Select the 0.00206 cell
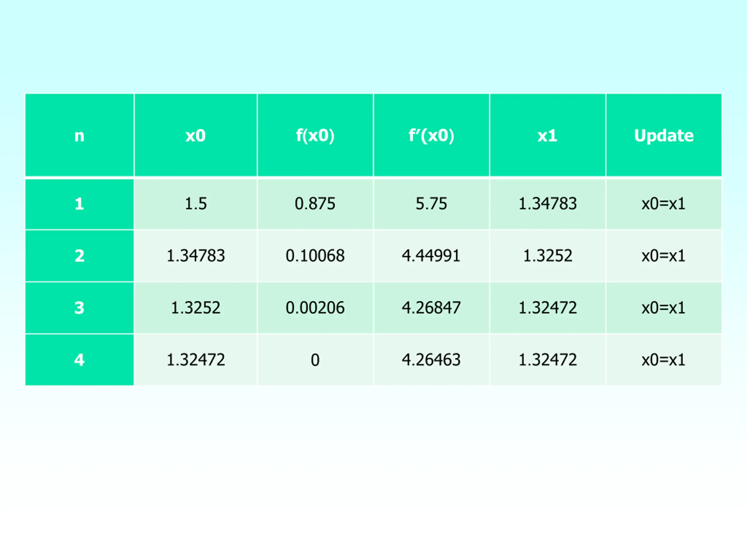 click(315, 308)
